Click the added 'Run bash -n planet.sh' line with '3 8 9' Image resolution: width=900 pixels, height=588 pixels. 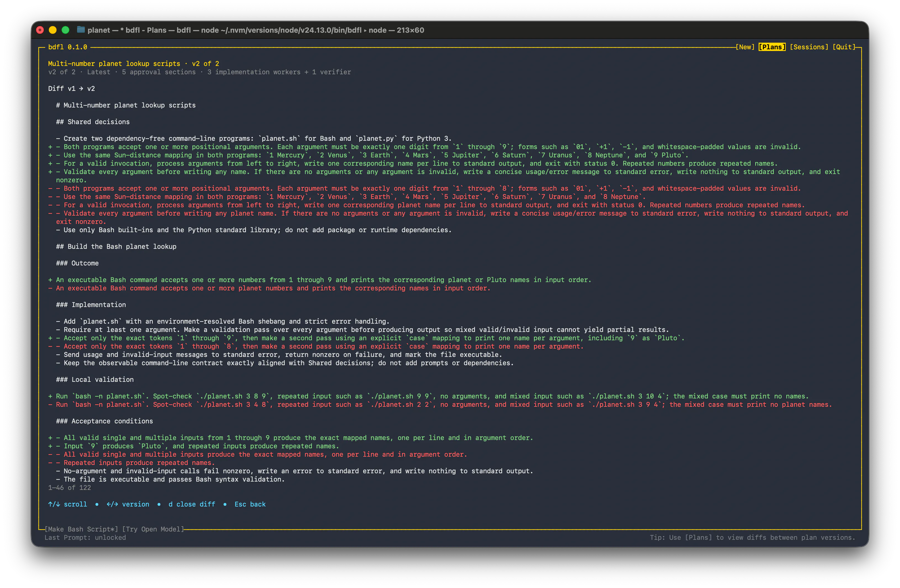coord(428,396)
